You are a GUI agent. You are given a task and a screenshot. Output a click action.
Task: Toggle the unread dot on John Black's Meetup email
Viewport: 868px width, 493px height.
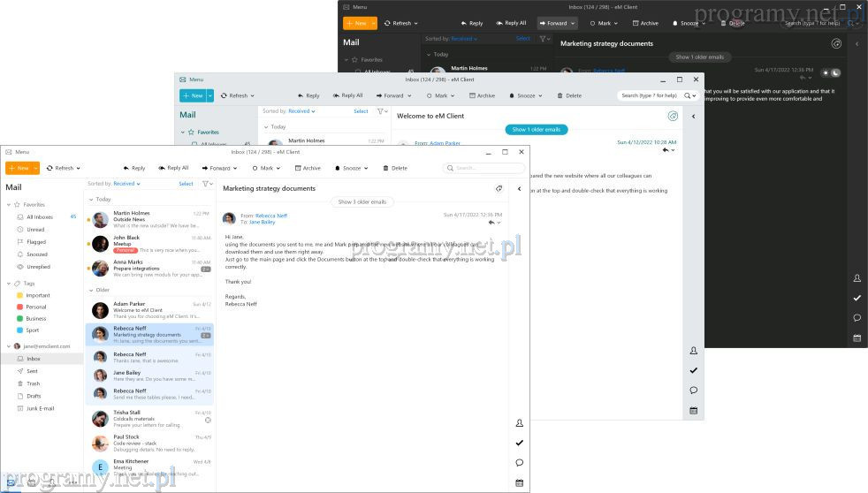point(88,242)
